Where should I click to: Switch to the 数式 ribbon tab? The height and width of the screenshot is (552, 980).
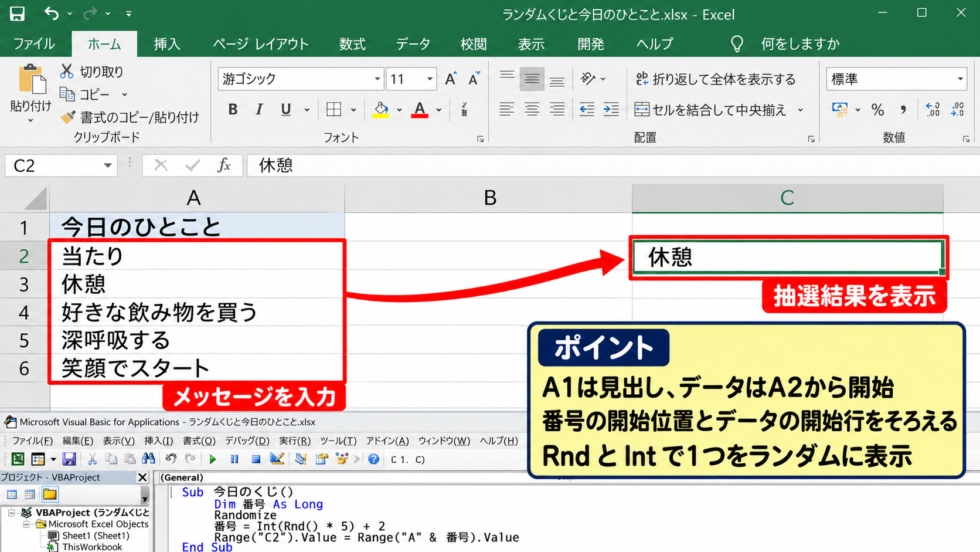tap(352, 44)
